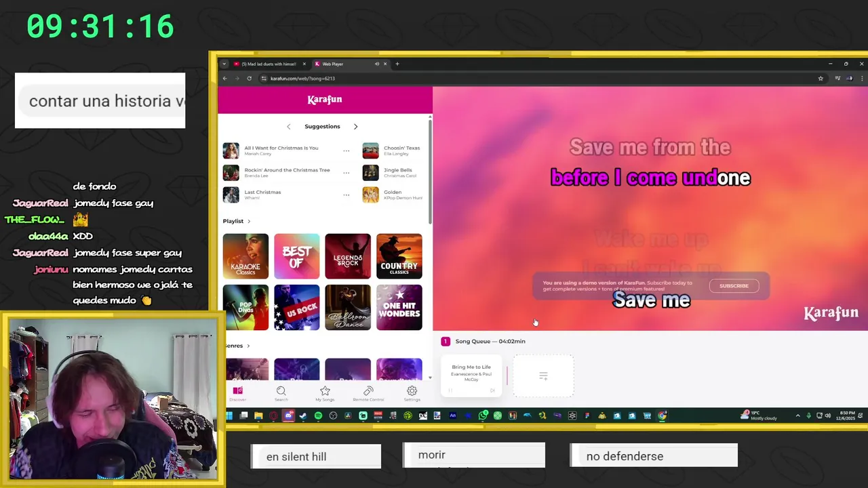Click the Song Queue header
This screenshot has width=868, height=488.
[x=490, y=342]
